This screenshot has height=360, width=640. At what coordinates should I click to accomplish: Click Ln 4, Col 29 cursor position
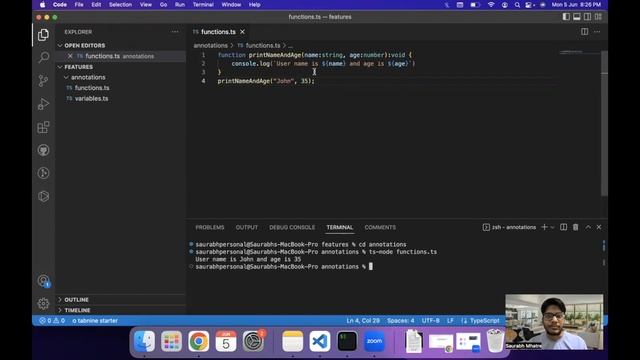click(363, 320)
